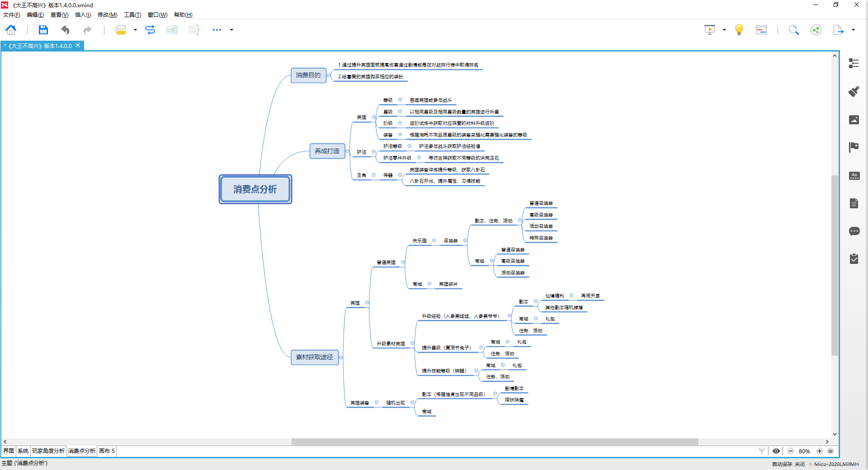Click the scroll down arrow of canvas
The width and height of the screenshot is (868, 470).
point(835,434)
